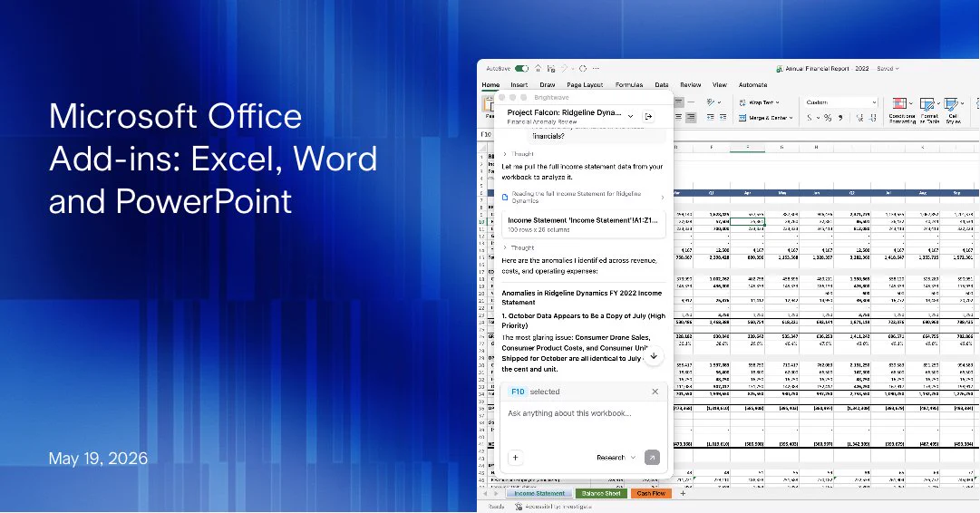Click the Decrease Indent icon
The width and height of the screenshot is (980, 513).
coord(711,118)
